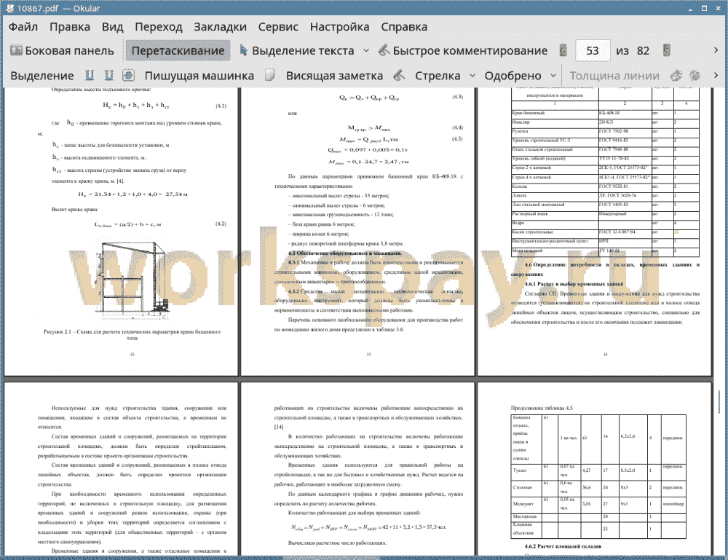This screenshot has height=560, width=728.
Task: Click heading '4.6.1 Расчет и выбор временных зданий'
Action: pyautogui.click(x=574, y=284)
